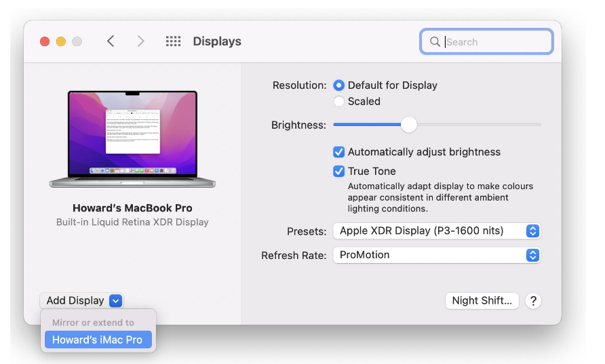Screen dimensions: 605x364
Task: Minimize the window with the yellow button
Action: [x=61, y=41]
